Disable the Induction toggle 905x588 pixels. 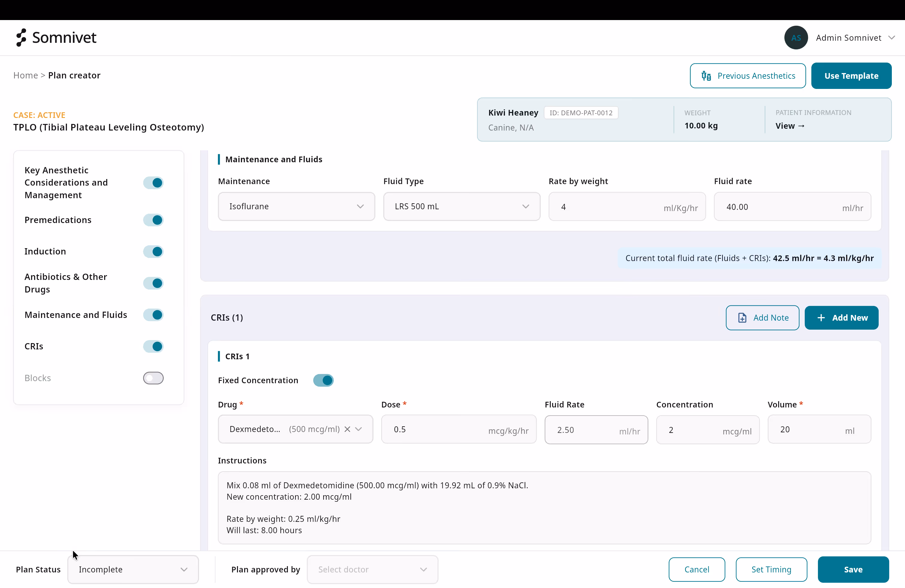153,251
